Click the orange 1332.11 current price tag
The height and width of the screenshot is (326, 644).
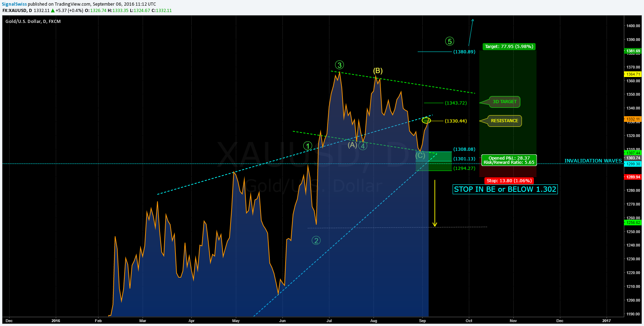633,119
